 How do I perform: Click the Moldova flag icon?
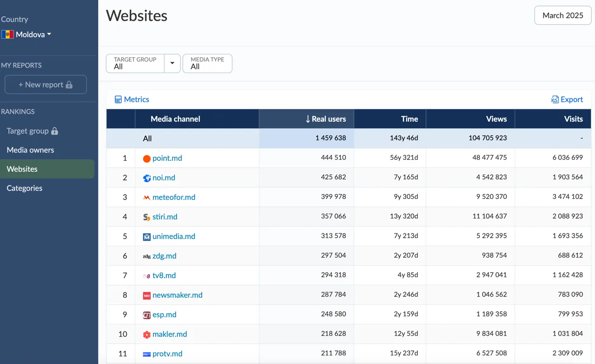click(7, 34)
